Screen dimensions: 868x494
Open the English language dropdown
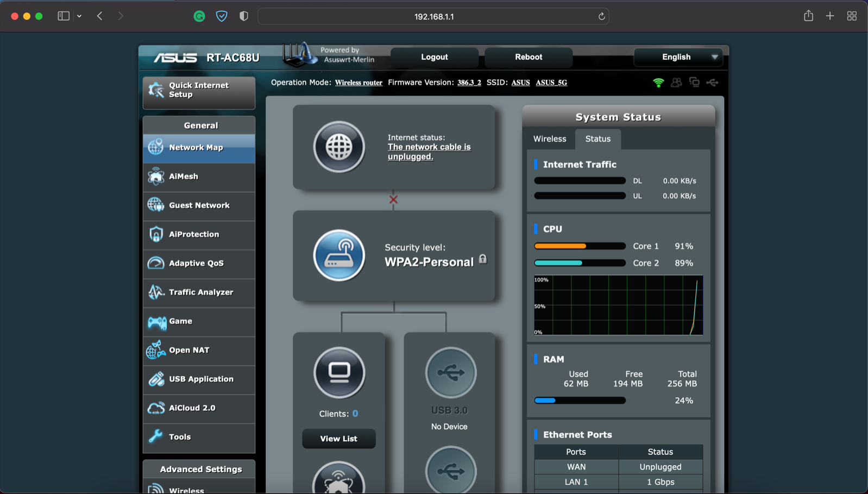678,57
